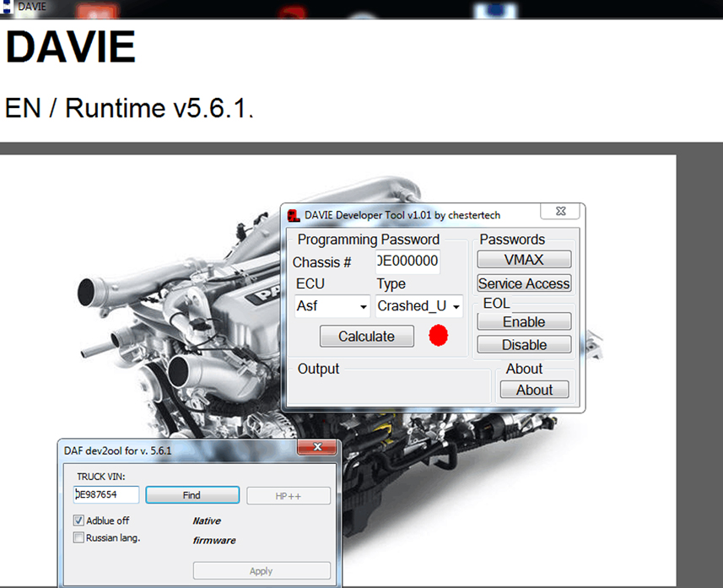Image resolution: width=723 pixels, height=588 pixels.
Task: Open the About dialog
Action: click(x=534, y=390)
